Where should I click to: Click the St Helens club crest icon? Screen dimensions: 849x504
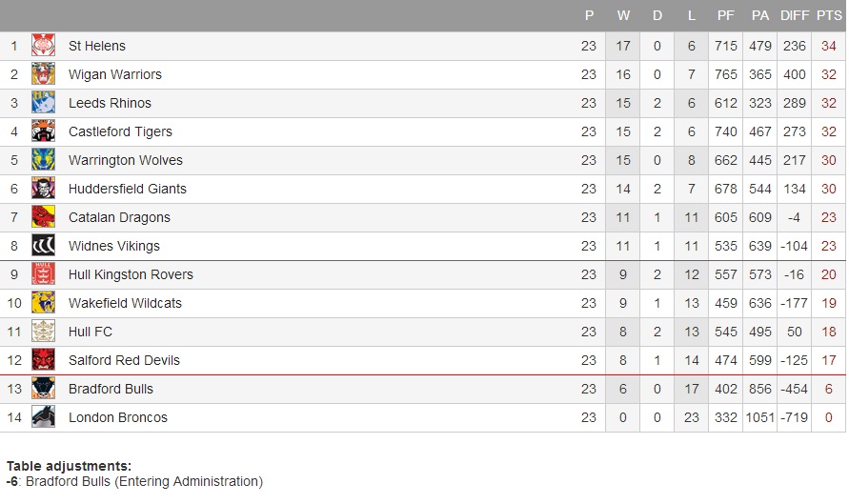pos(43,46)
